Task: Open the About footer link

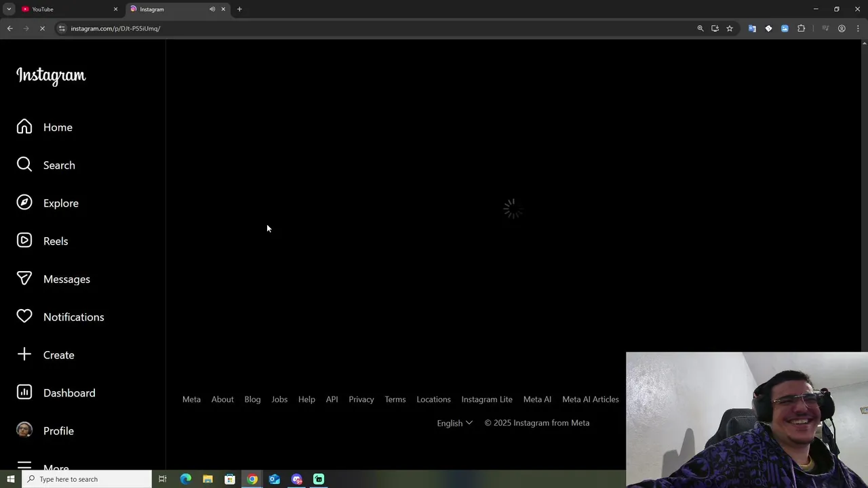Action: click(x=222, y=399)
